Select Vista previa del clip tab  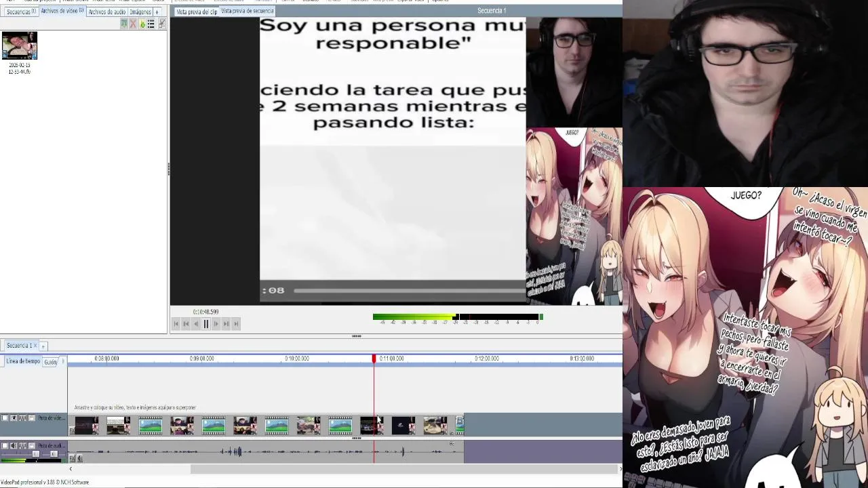pos(197,12)
